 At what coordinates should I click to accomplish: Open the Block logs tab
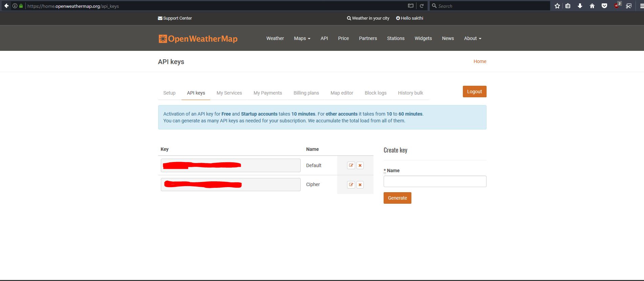[x=375, y=93]
